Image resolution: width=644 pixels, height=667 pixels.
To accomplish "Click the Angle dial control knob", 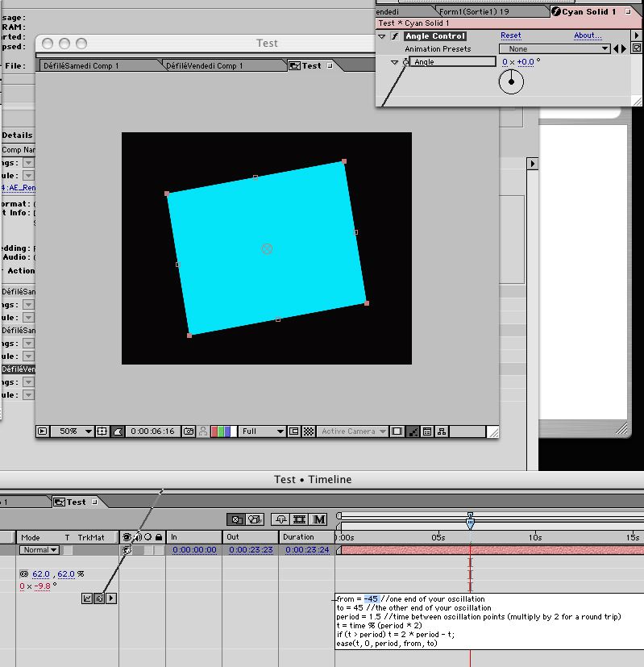I will (511, 81).
